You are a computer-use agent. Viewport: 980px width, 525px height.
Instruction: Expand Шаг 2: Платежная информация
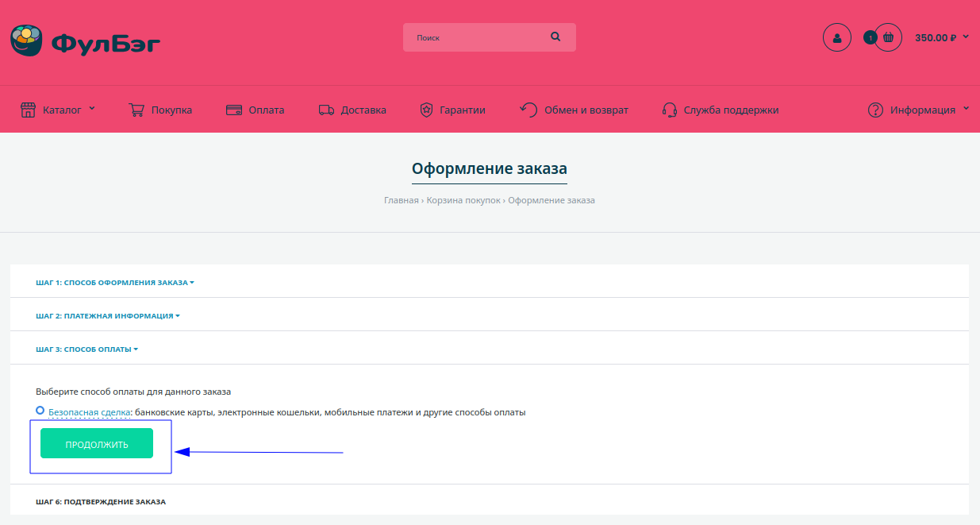pyautogui.click(x=107, y=316)
